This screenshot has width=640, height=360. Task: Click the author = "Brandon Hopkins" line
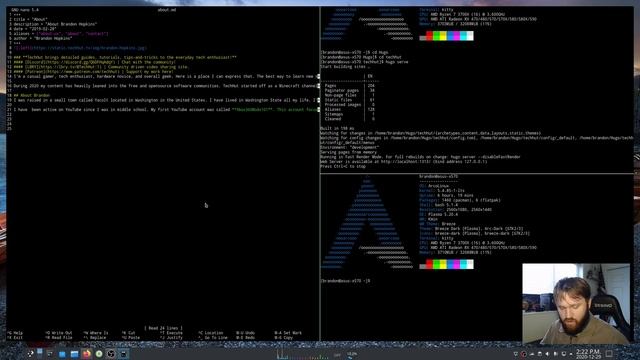click(42, 38)
